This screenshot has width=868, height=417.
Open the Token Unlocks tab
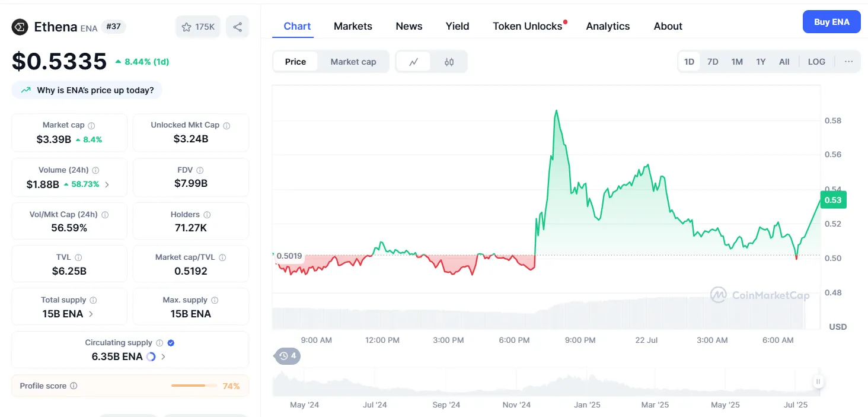527,26
